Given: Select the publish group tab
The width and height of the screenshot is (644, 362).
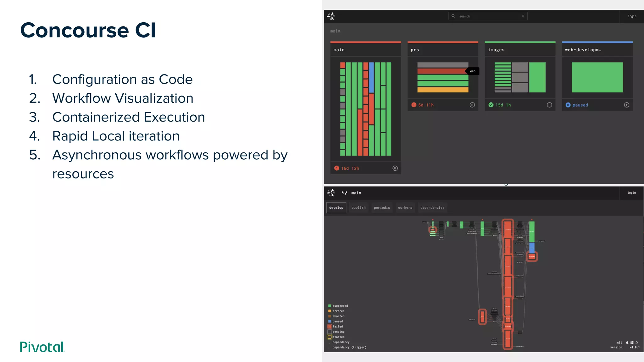Looking at the screenshot, I should (x=358, y=208).
